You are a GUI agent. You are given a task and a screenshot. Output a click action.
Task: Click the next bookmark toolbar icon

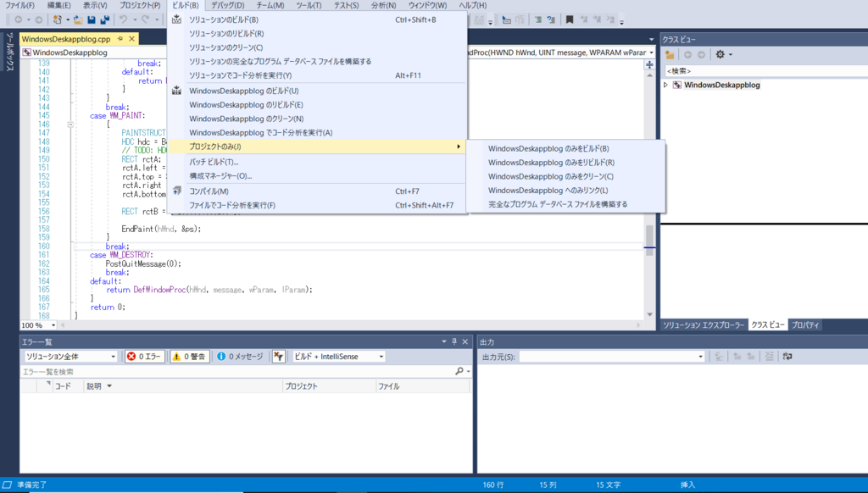pos(597,19)
